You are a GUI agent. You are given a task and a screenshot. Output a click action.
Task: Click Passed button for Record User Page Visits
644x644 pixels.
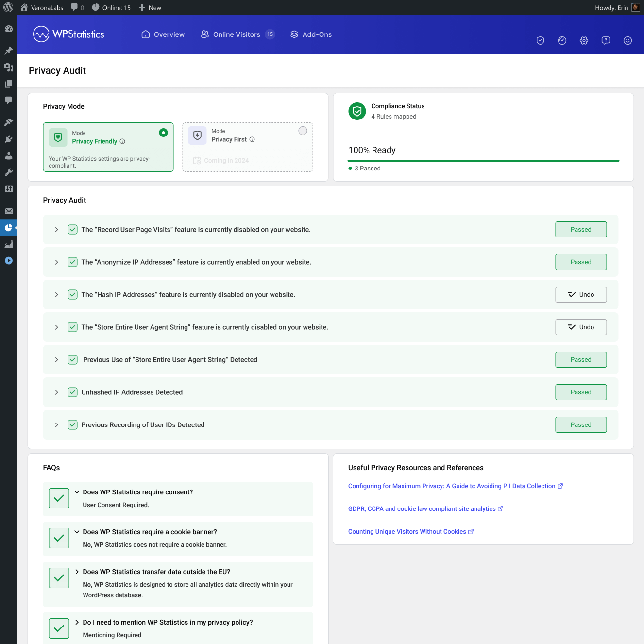tap(581, 230)
